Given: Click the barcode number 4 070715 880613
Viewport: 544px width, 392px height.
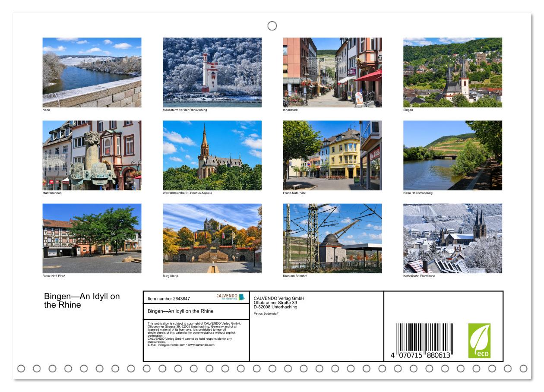Looking at the screenshot, I should [x=421, y=356].
